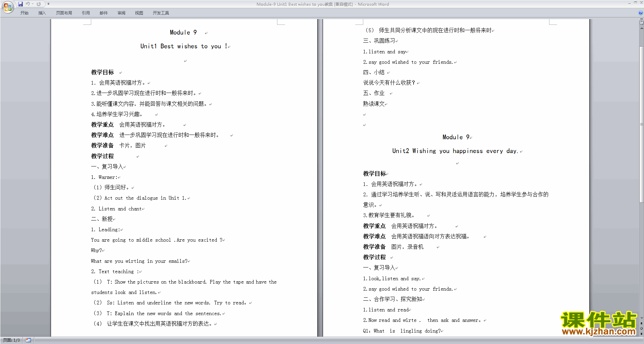Screen dimensions: 644x344
Task: Click the 'Module 9' title on the left page
Action: (183, 33)
